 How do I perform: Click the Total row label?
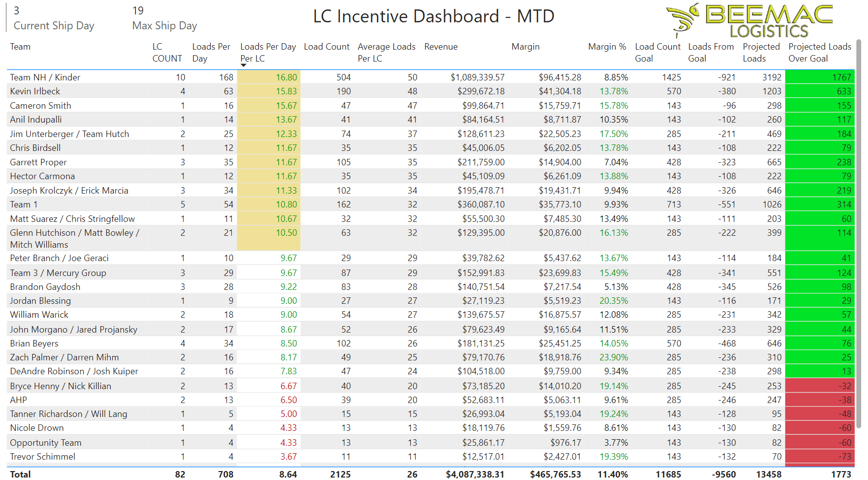[x=20, y=475]
